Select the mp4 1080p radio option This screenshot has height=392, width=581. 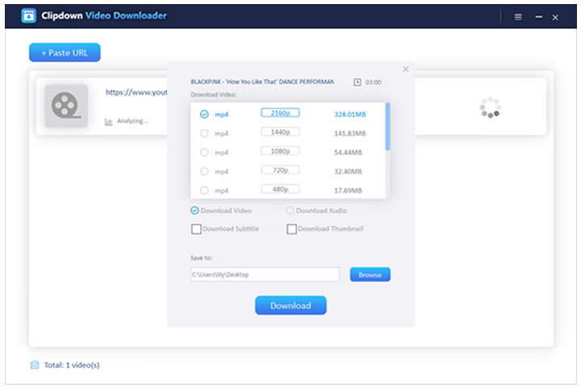[x=204, y=152]
